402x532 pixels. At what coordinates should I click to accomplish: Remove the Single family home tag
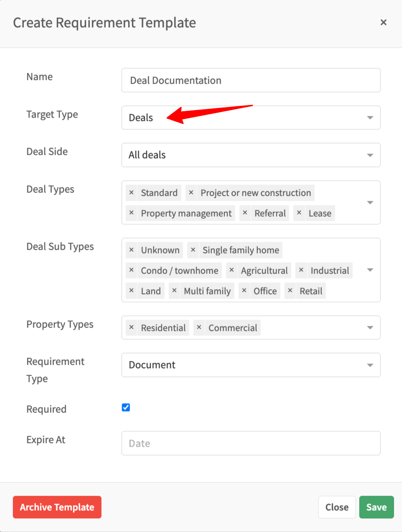click(x=193, y=250)
